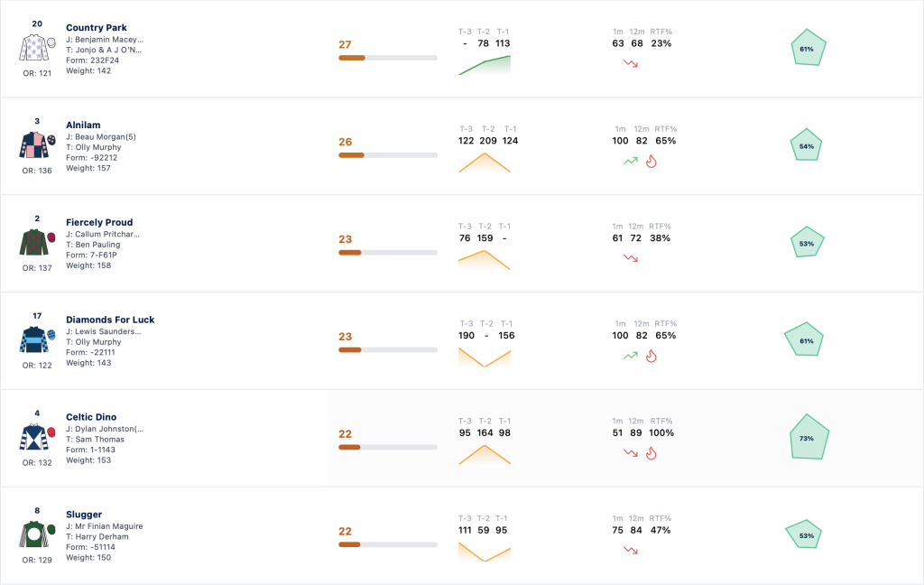924x585 pixels.
Task: Click the red downward trend arrow for Country Park
Action: (631, 63)
